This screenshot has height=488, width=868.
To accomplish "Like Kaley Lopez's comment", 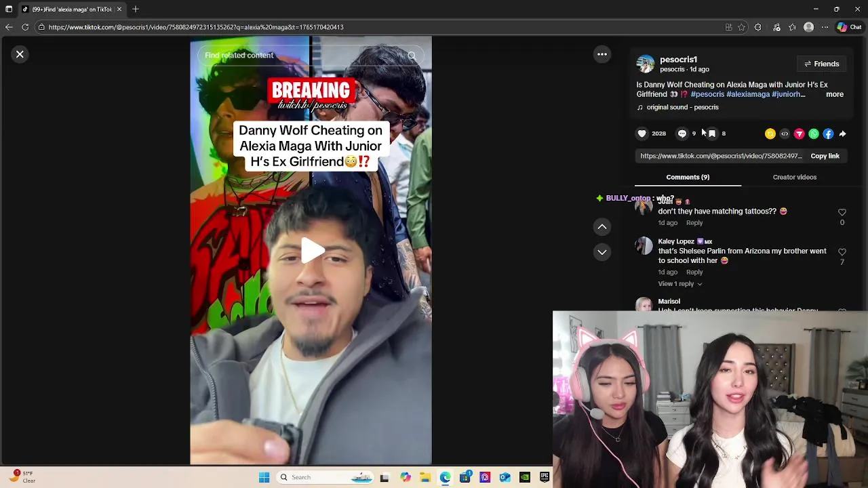I will (842, 252).
